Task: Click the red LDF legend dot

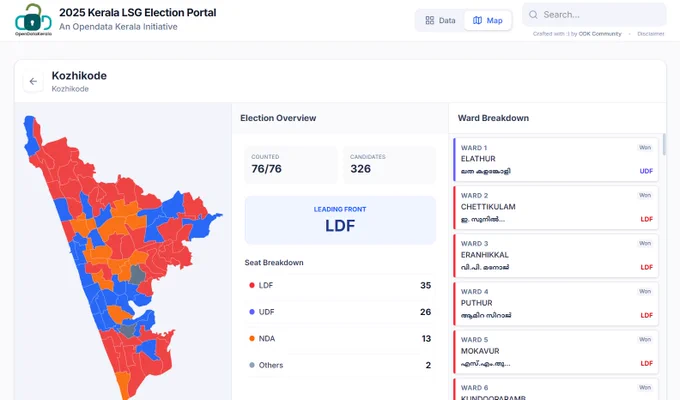Action: coord(252,285)
